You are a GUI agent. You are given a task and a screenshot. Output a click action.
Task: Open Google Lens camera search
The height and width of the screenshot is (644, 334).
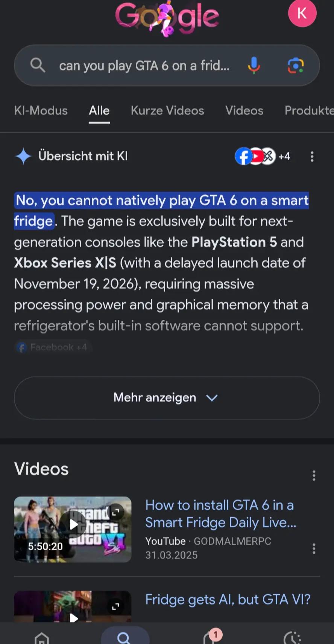(x=296, y=65)
